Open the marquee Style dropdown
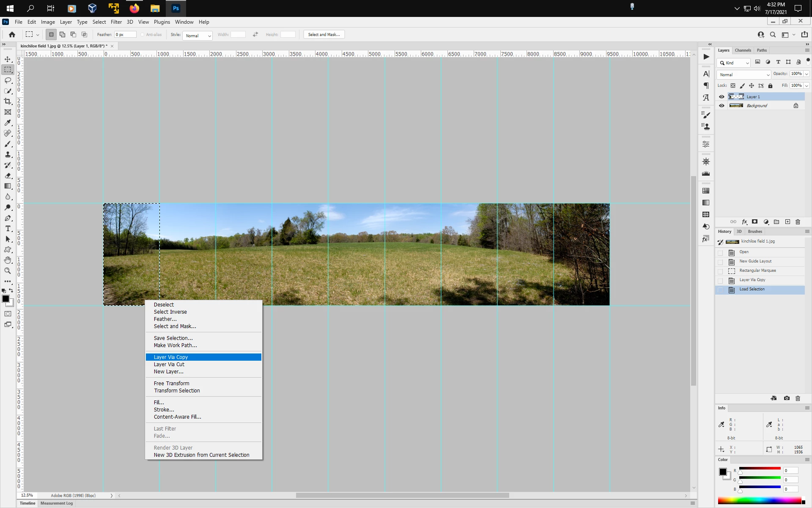 pyautogui.click(x=197, y=36)
